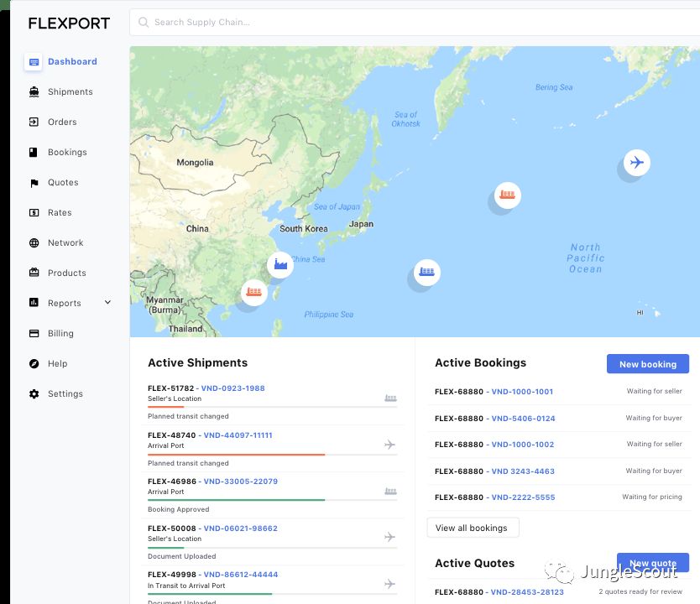
Task: Open the Products page from sidebar
Action: (x=66, y=273)
